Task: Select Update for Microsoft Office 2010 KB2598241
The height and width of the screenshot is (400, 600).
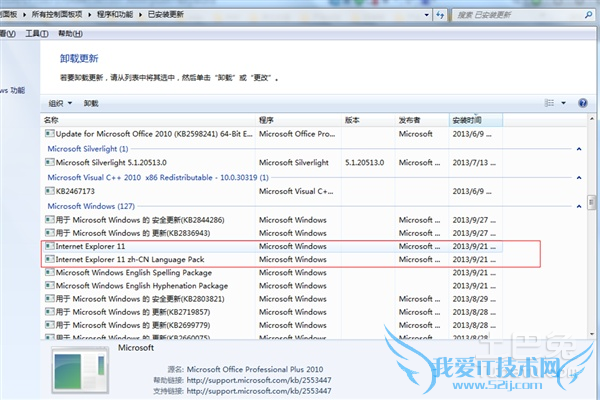Action: pos(271,134)
